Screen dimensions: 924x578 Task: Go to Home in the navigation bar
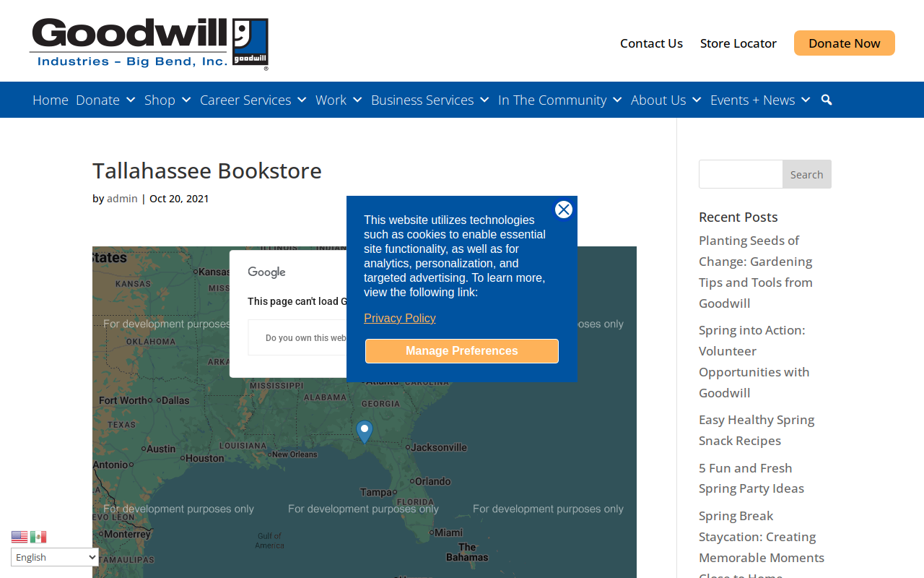pyautogui.click(x=51, y=100)
